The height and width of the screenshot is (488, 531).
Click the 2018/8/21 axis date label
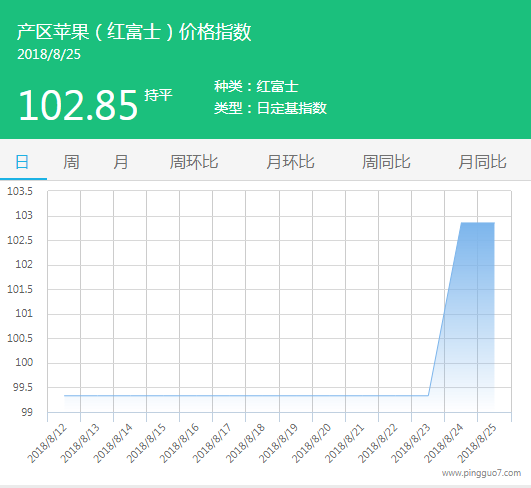tap(345, 443)
